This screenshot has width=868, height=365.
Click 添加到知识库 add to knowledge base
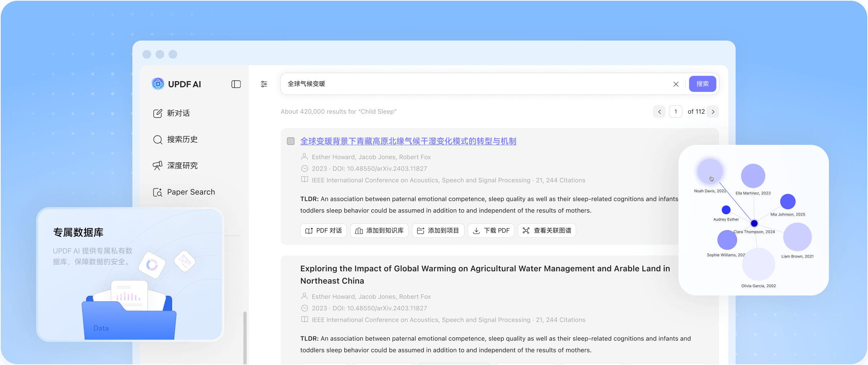tap(379, 231)
